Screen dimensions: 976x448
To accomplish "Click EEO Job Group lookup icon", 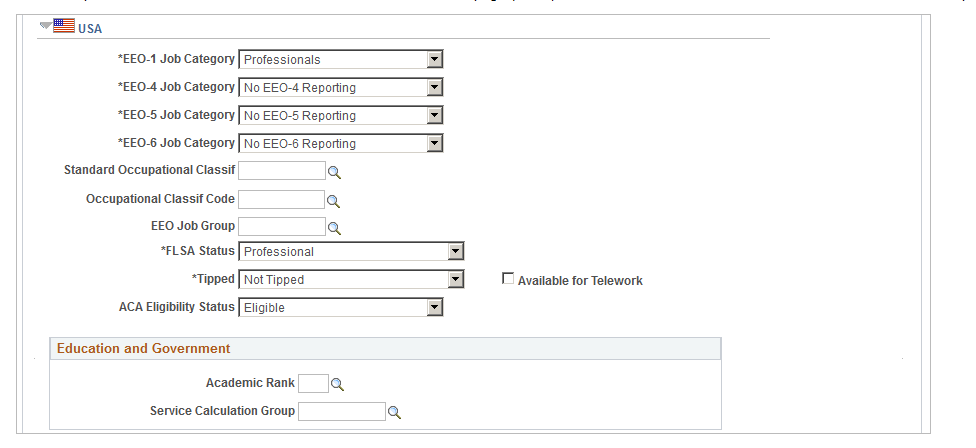I will [335, 227].
